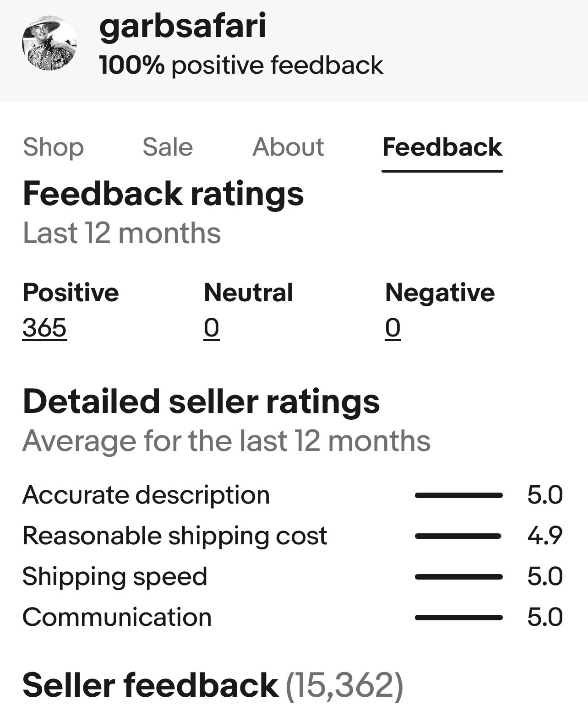The image size is (588, 716).
Task: Click the 100% positive feedback text
Action: pos(241,65)
